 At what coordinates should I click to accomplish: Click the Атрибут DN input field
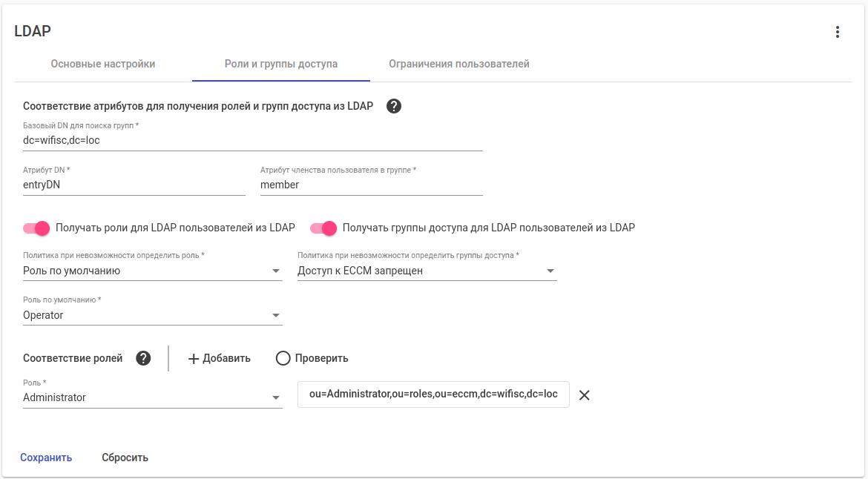[134, 185]
